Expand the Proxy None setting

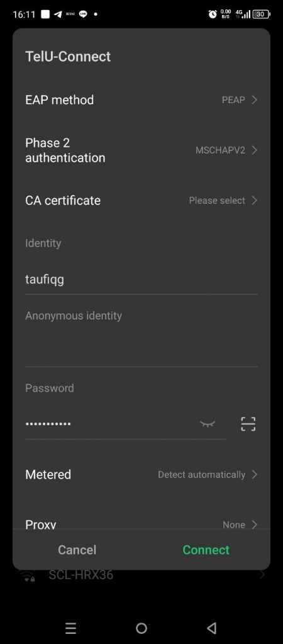[x=141, y=525]
